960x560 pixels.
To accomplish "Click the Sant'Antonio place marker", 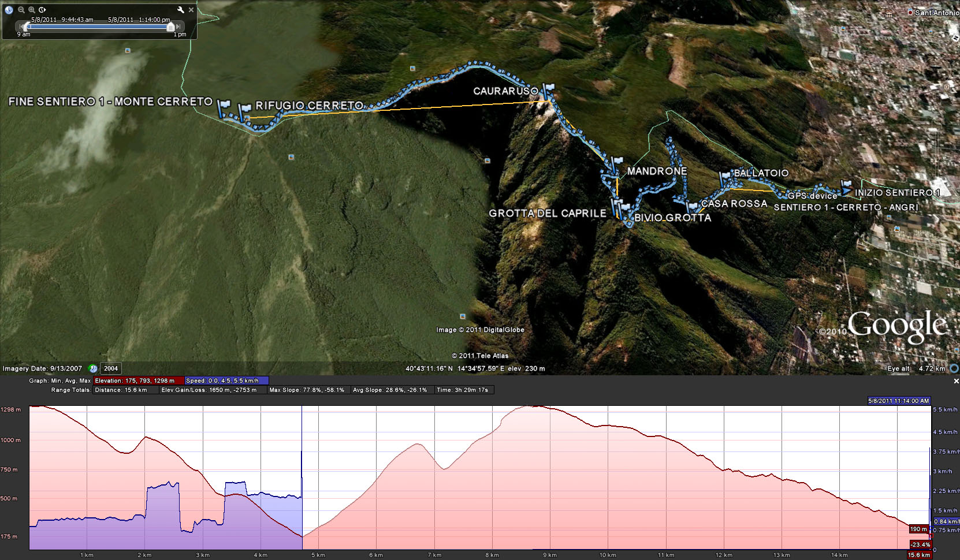I will [910, 12].
